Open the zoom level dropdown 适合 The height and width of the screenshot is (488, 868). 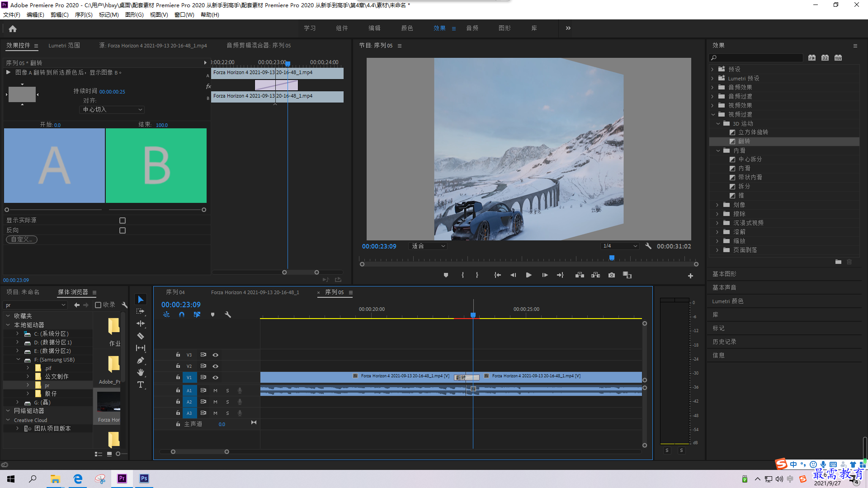(x=428, y=246)
